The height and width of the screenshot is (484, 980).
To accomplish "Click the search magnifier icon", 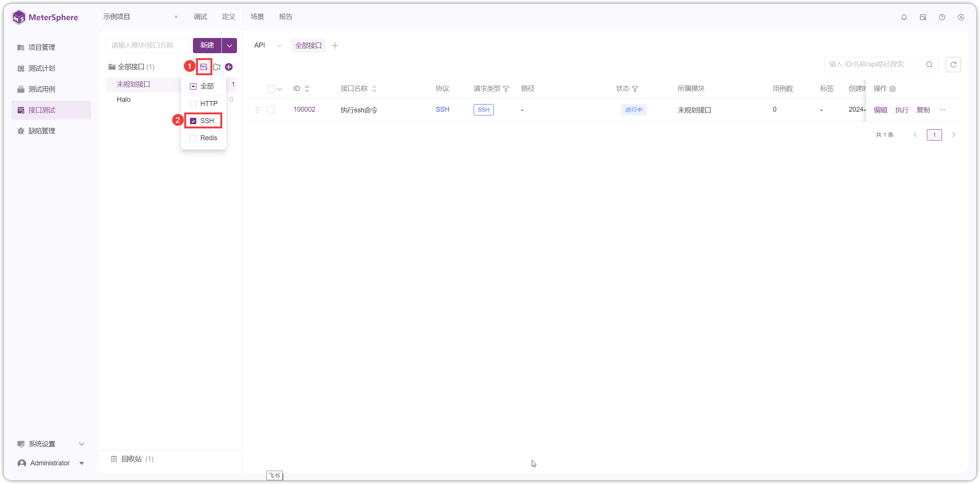I will pos(929,65).
